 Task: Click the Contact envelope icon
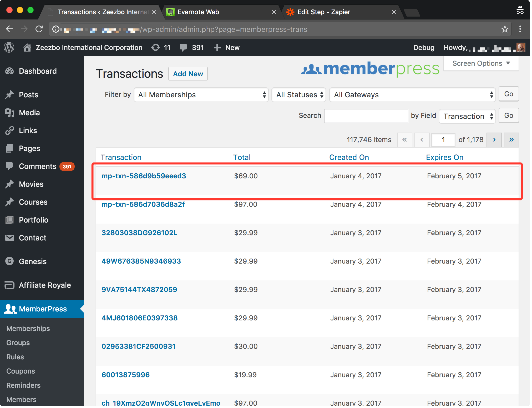(x=9, y=238)
